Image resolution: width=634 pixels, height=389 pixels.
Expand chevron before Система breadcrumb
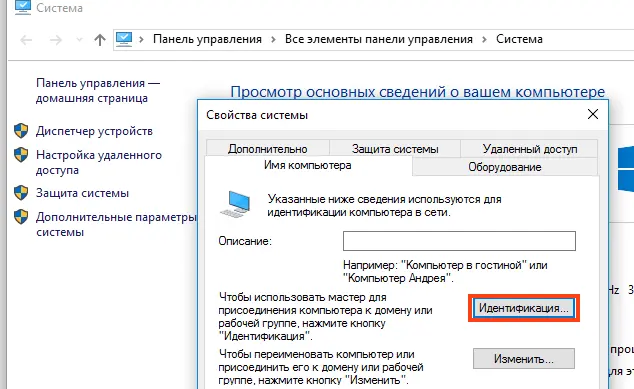(484, 40)
